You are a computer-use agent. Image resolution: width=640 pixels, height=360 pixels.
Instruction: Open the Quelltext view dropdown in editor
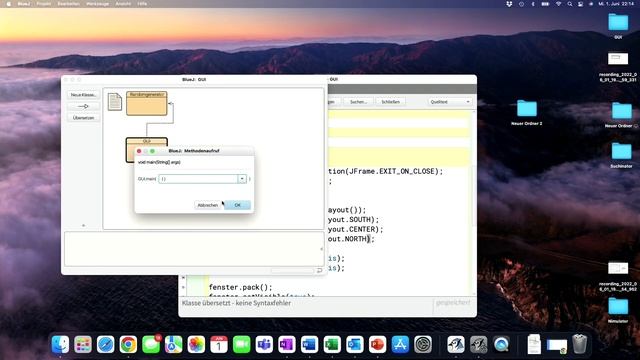tap(450, 102)
